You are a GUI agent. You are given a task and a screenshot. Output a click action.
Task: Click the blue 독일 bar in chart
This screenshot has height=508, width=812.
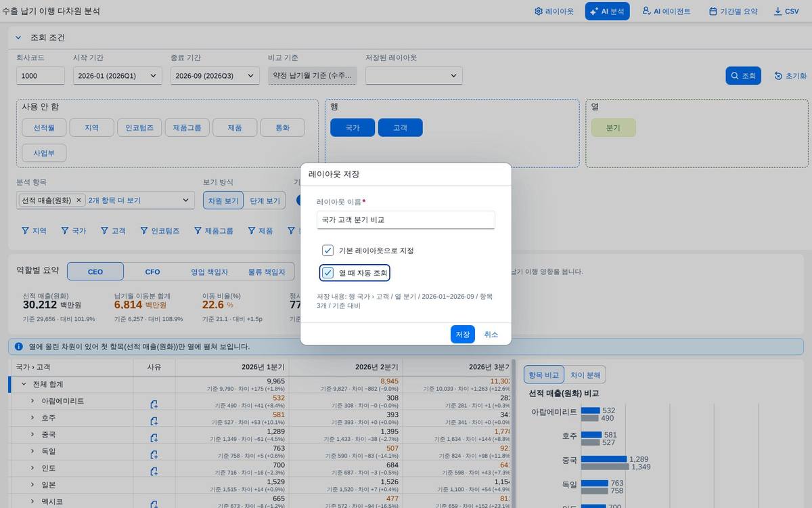[594, 484]
